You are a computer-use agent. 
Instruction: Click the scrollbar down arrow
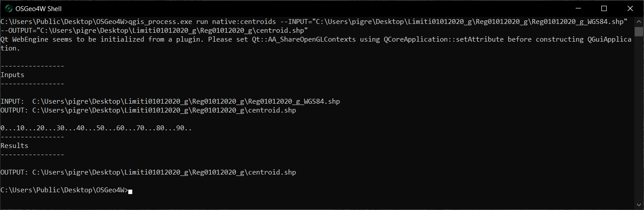[639, 205]
